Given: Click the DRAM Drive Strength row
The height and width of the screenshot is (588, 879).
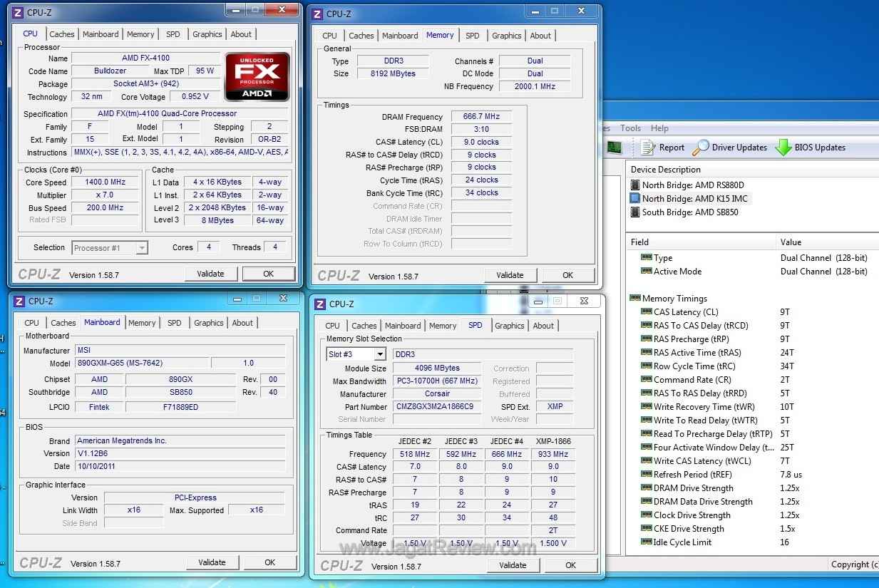Looking at the screenshot, I should [x=752, y=488].
